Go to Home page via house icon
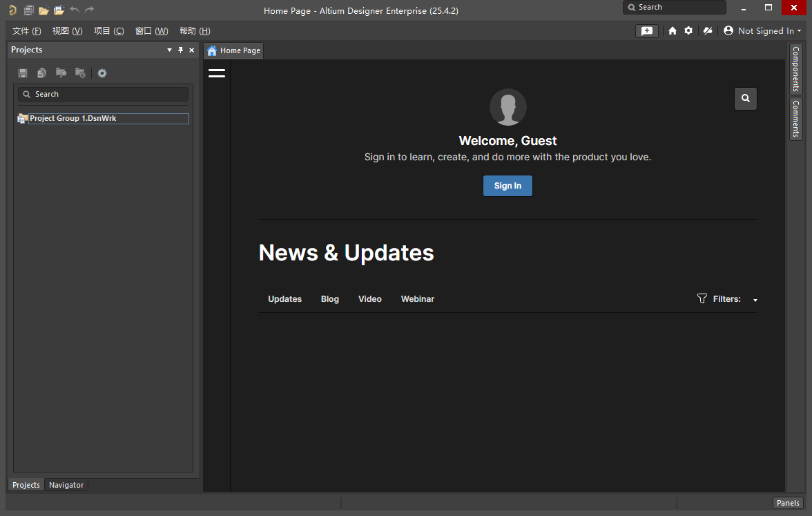The image size is (812, 516). (x=673, y=31)
